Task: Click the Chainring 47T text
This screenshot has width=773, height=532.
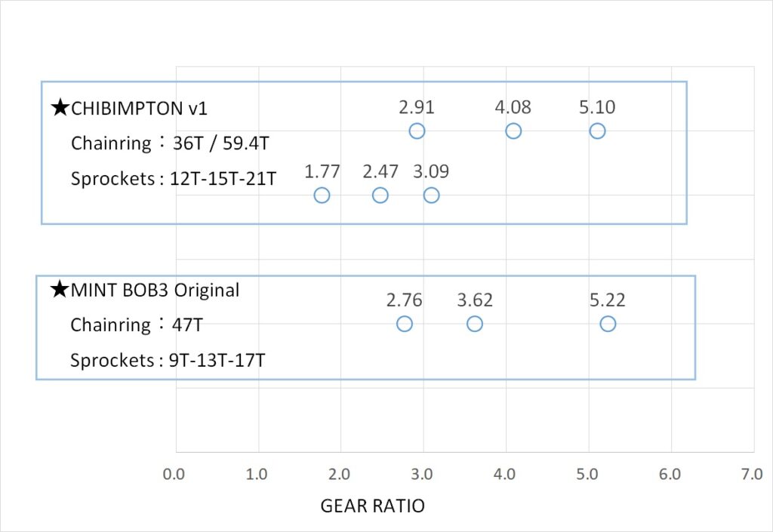Action: 137,325
